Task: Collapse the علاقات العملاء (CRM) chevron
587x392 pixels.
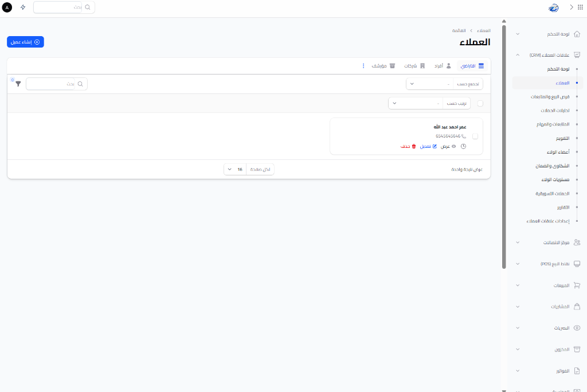Action: point(518,55)
